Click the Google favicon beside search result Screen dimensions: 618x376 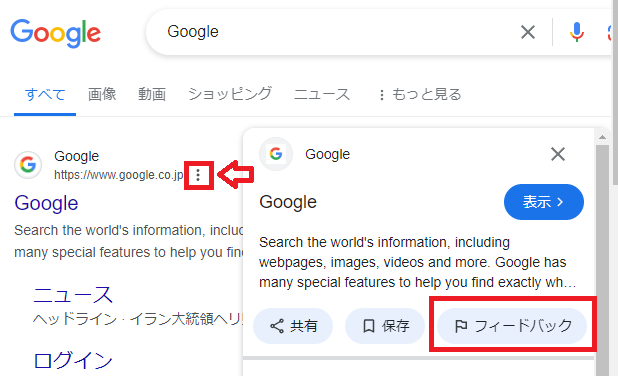pos(28,165)
